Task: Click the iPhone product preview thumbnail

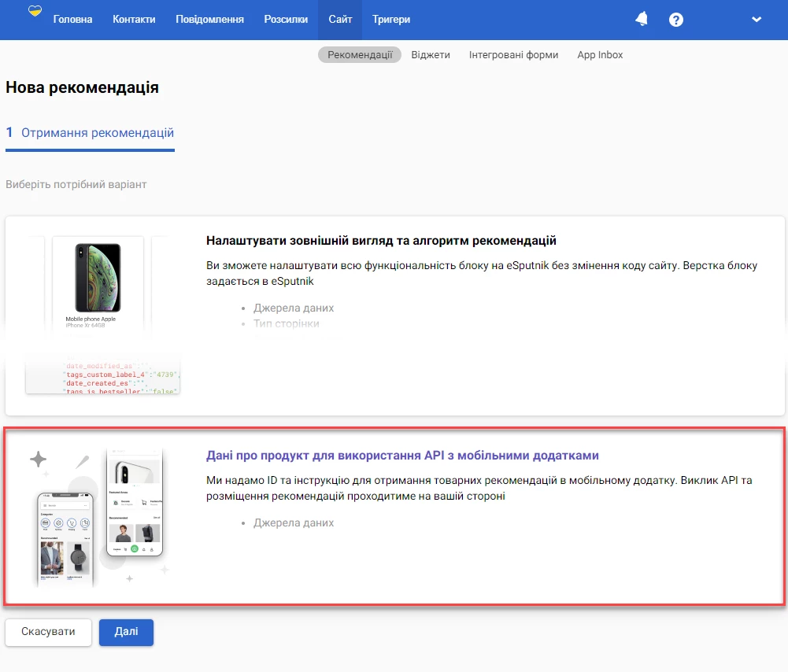Action: [98, 283]
